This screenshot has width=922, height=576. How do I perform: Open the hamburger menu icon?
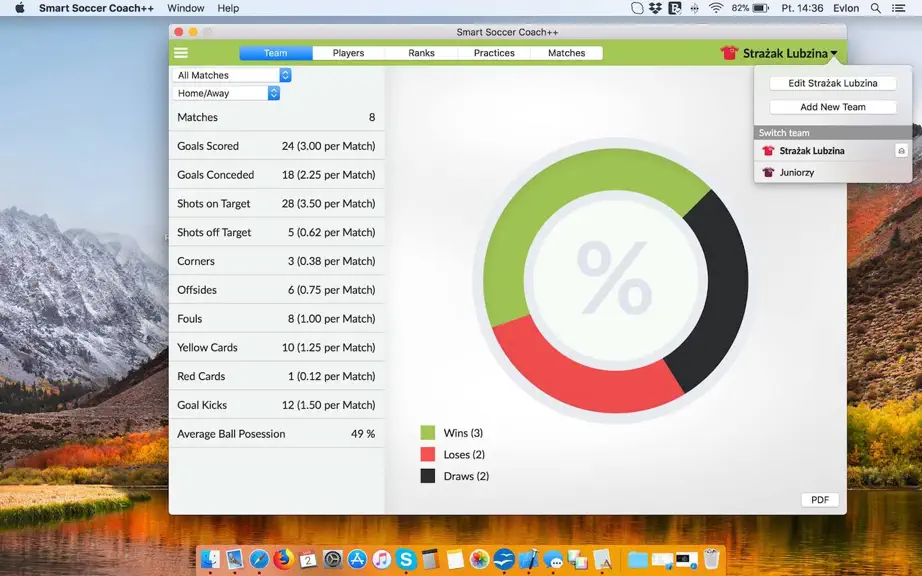(x=181, y=53)
